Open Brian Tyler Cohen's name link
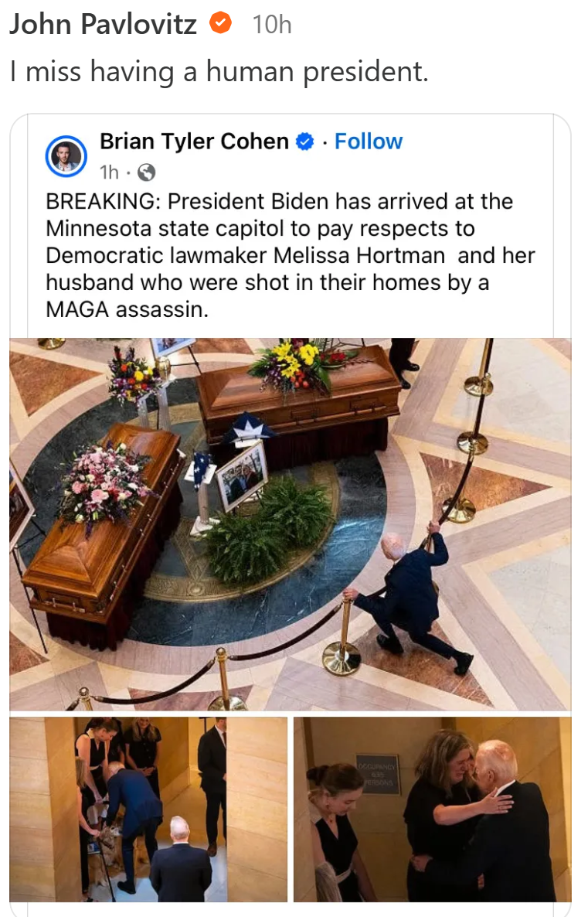 point(194,141)
